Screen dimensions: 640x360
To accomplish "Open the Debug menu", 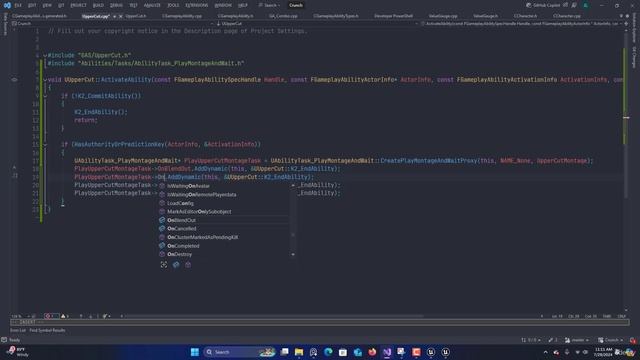I will (x=116, y=5).
